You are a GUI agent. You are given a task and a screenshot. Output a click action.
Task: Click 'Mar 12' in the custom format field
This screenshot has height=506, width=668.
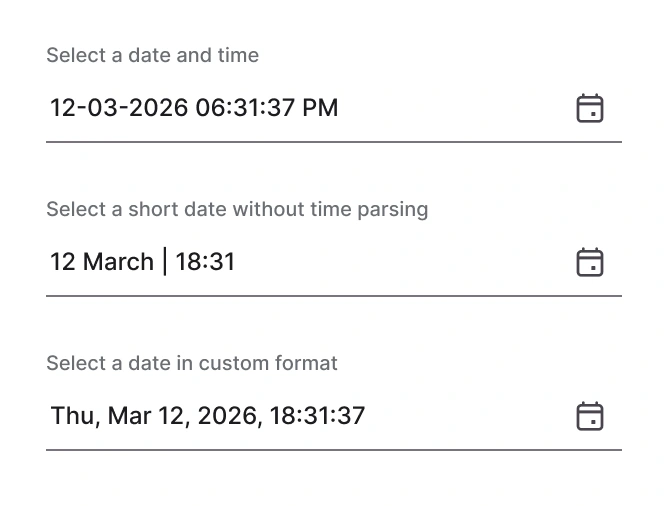142,416
